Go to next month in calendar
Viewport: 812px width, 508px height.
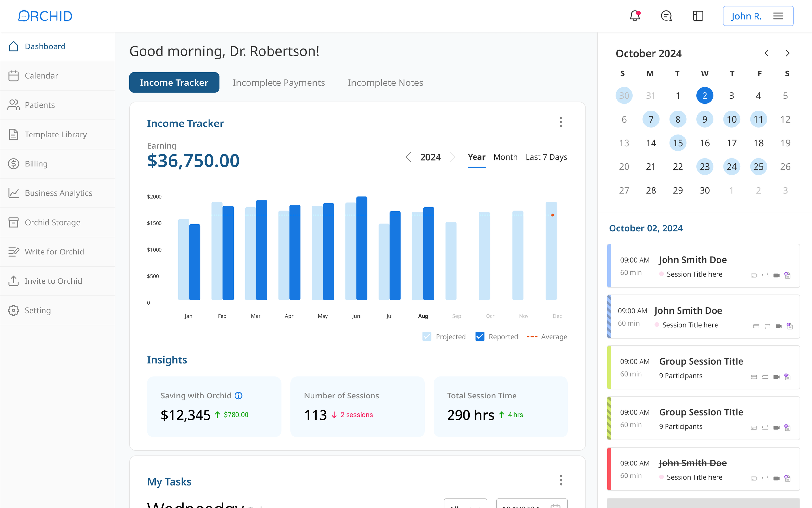coord(787,53)
